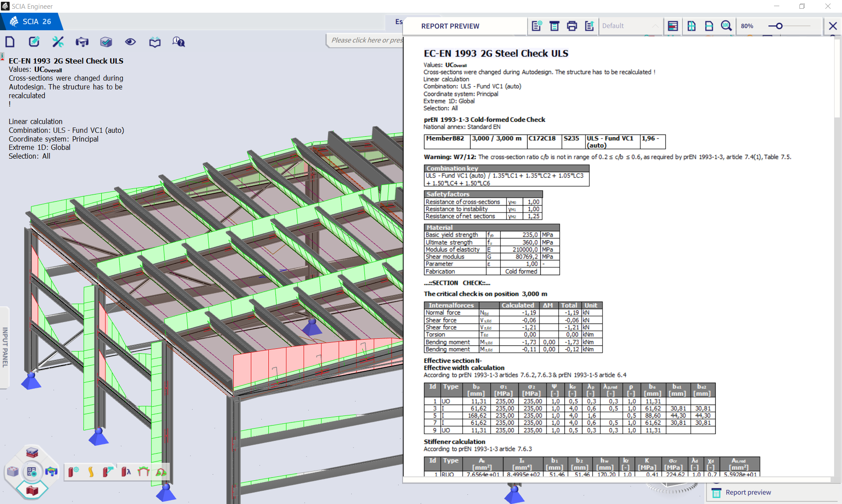Print the report preview
842x504 pixels.
pos(572,26)
